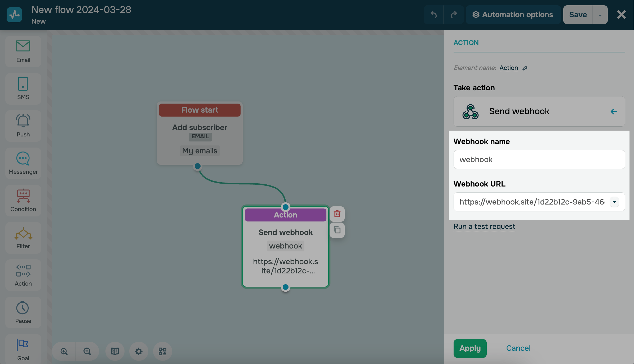Duplicate the Action block with copy icon

tap(337, 230)
